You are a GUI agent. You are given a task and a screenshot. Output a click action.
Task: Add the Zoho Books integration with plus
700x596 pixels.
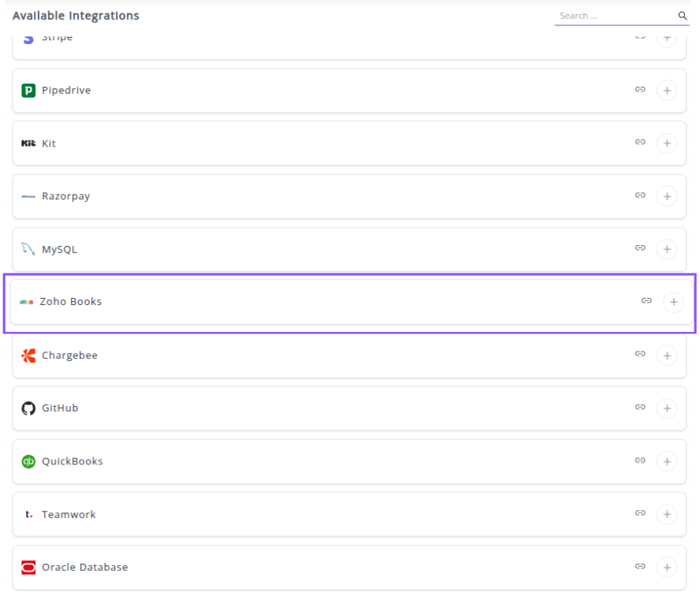673,302
